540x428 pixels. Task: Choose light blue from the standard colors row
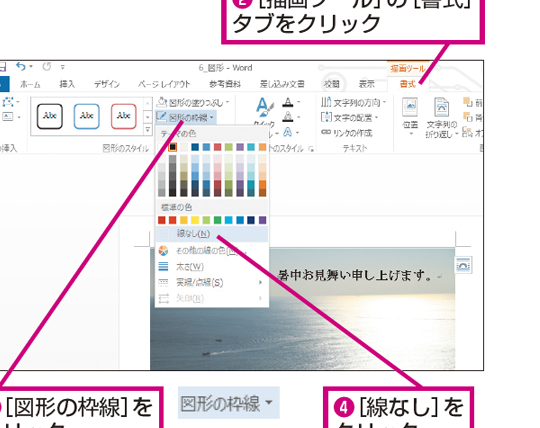229,220
